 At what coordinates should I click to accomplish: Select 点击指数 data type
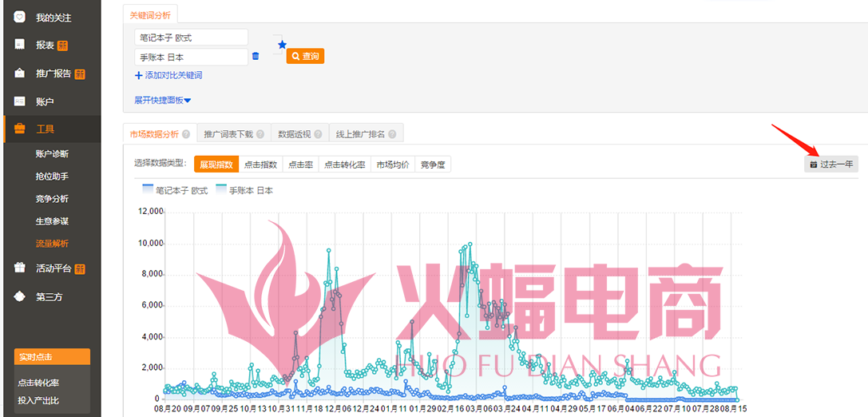[260, 164]
